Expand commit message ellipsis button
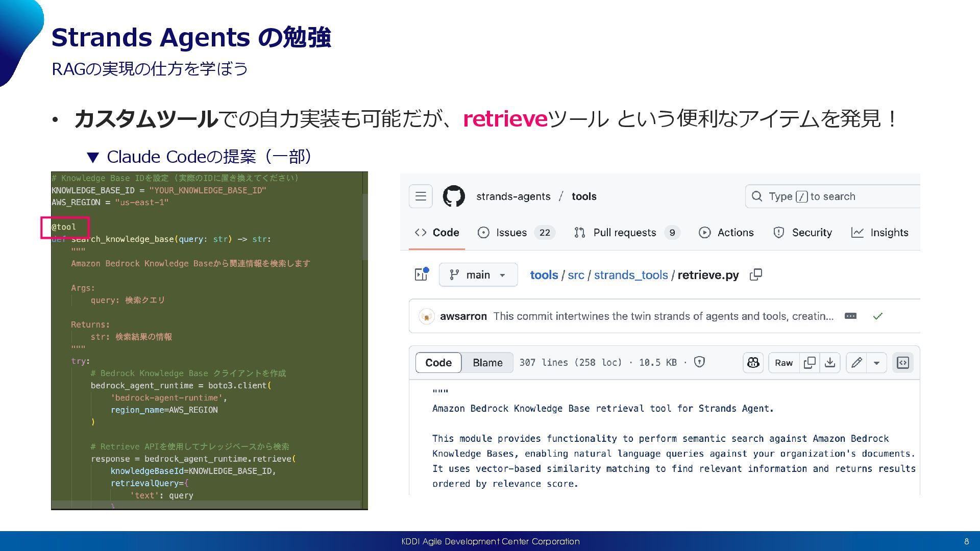Screen dimensions: 980x551 [850, 316]
